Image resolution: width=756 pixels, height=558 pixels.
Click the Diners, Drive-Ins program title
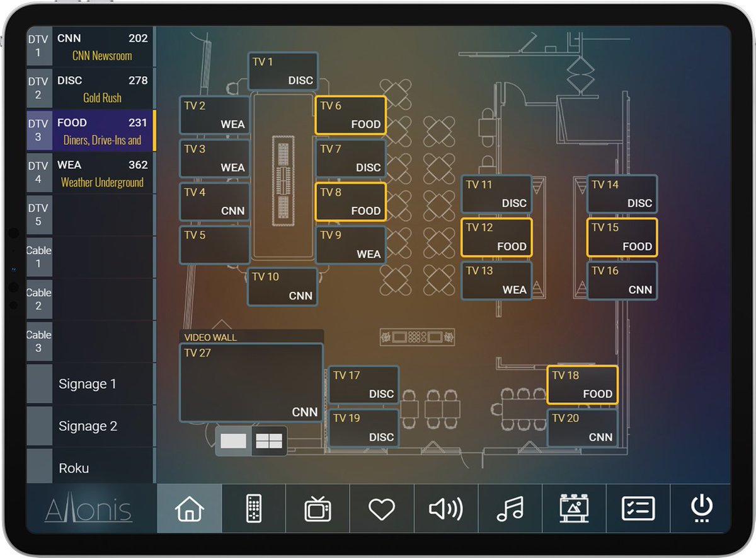[102, 140]
